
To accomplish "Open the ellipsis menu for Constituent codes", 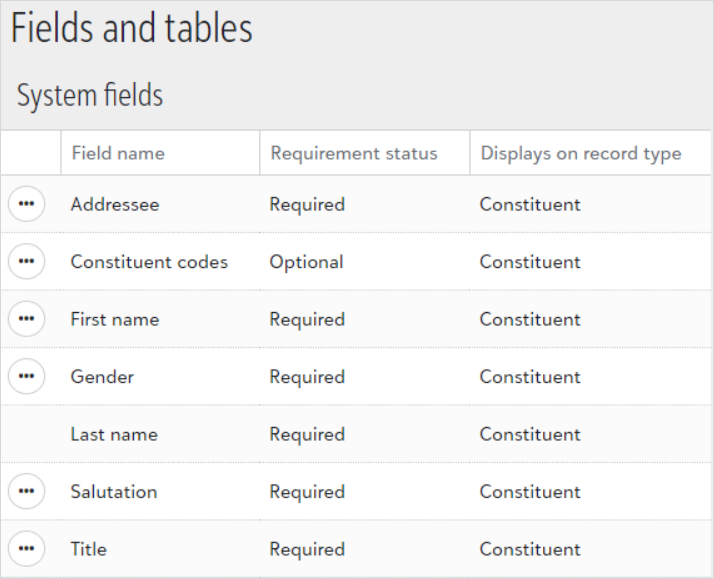I will [x=26, y=261].
